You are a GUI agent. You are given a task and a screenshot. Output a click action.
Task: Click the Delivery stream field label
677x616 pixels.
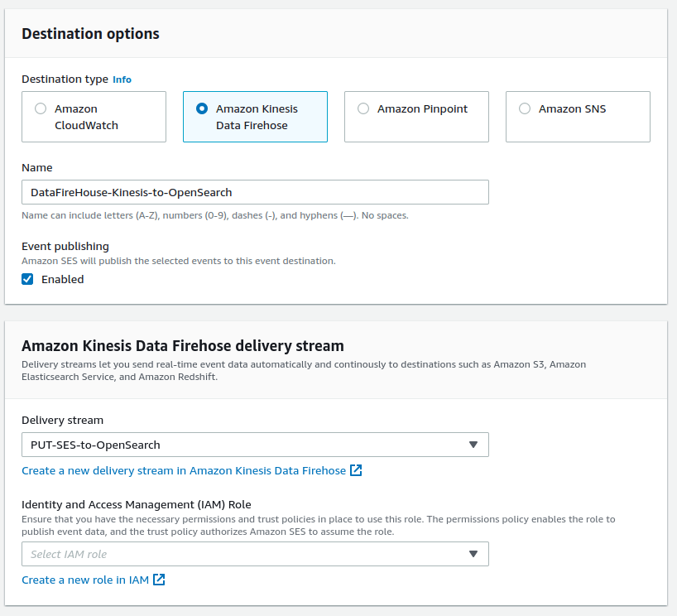[63, 421]
